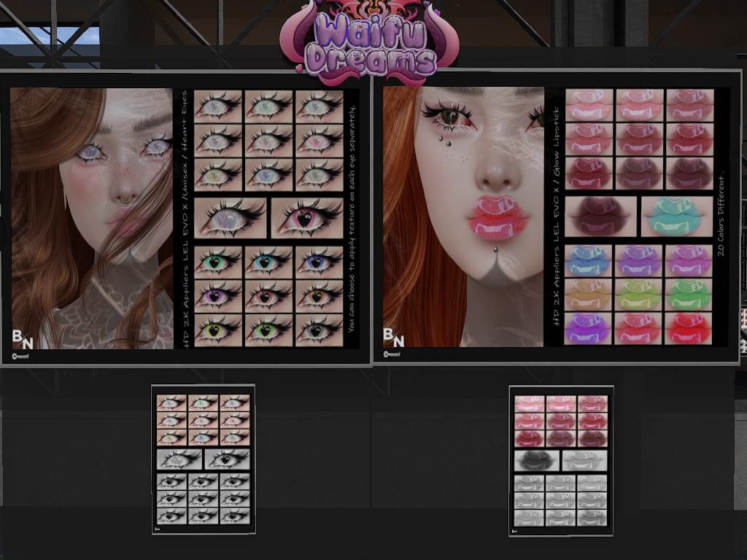The image size is (747, 560).
Task: Select the large pink heart eye preview
Action: pyautogui.click(x=307, y=217)
